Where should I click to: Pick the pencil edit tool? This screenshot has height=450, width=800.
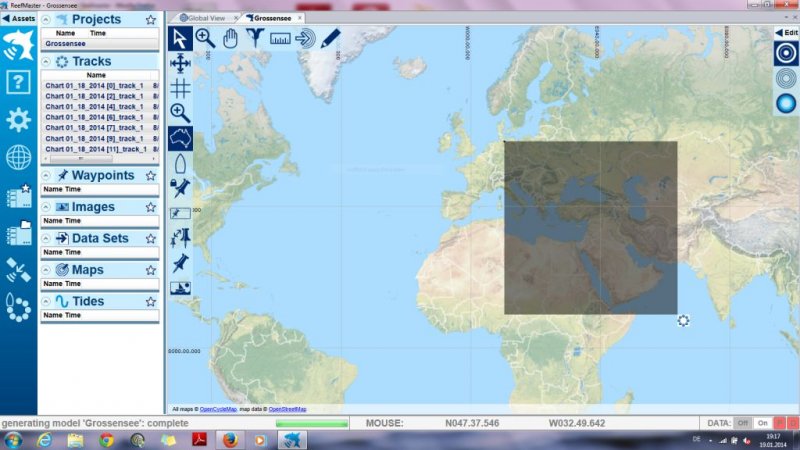(x=330, y=38)
